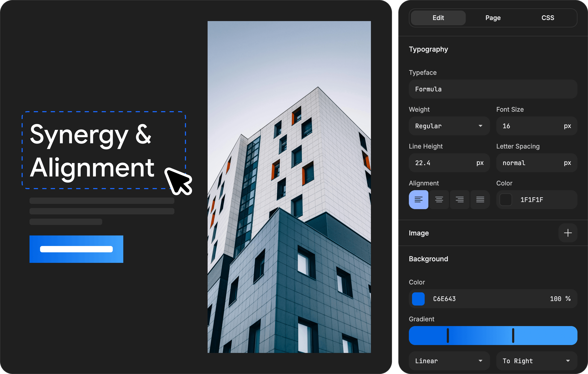Open the Weight dropdown showing Regular

(449, 126)
